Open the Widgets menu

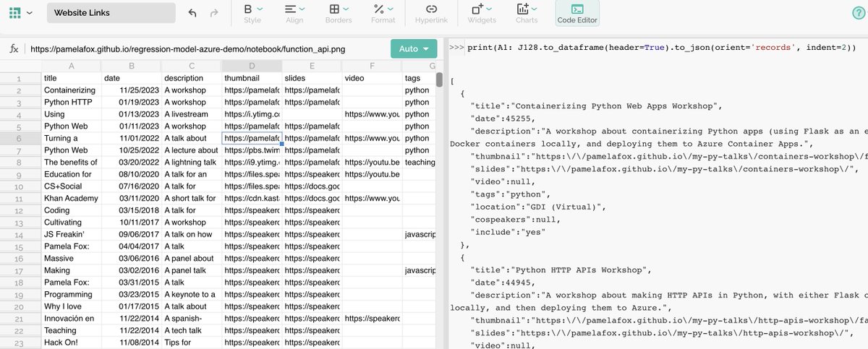(482, 14)
